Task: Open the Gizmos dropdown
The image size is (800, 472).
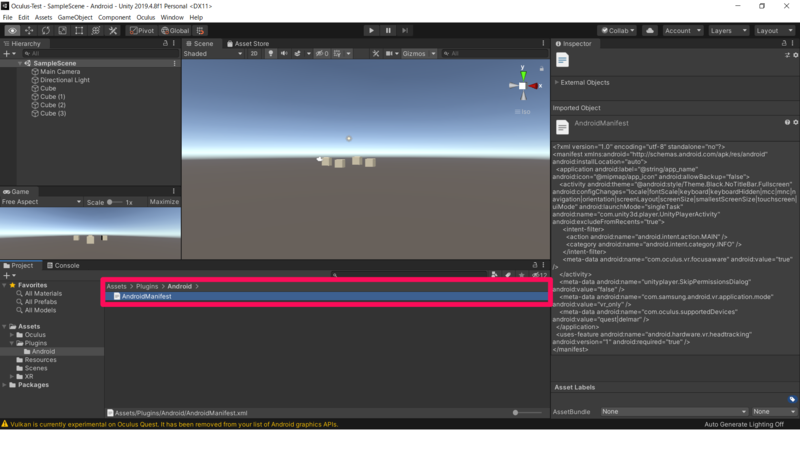Action: click(418, 54)
